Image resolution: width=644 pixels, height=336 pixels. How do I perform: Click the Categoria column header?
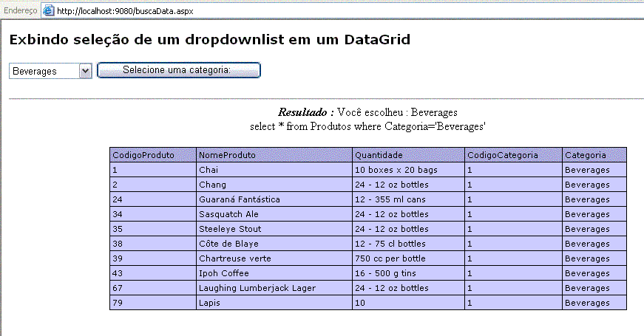click(x=594, y=155)
